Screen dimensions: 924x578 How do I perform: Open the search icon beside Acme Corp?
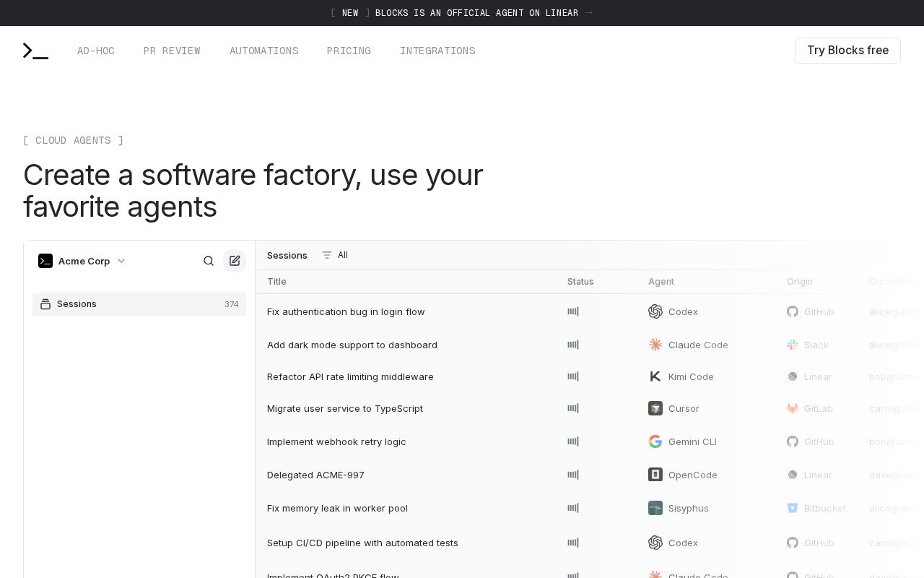[209, 261]
